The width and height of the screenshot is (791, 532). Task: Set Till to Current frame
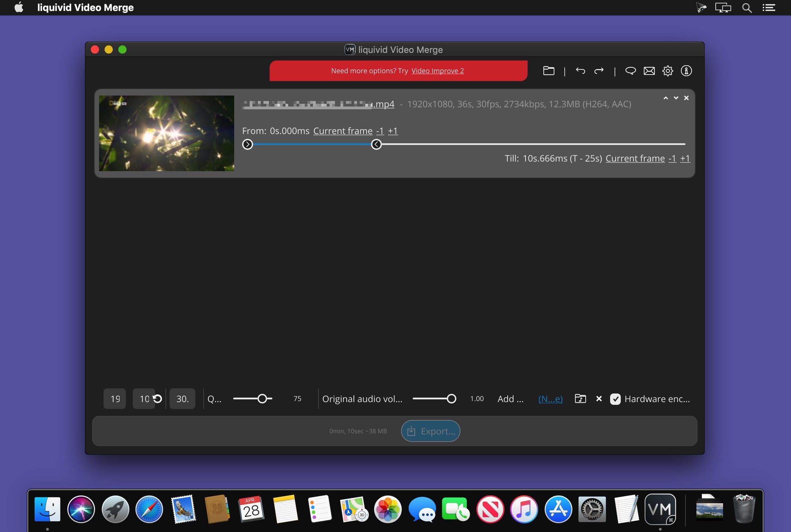click(x=635, y=158)
